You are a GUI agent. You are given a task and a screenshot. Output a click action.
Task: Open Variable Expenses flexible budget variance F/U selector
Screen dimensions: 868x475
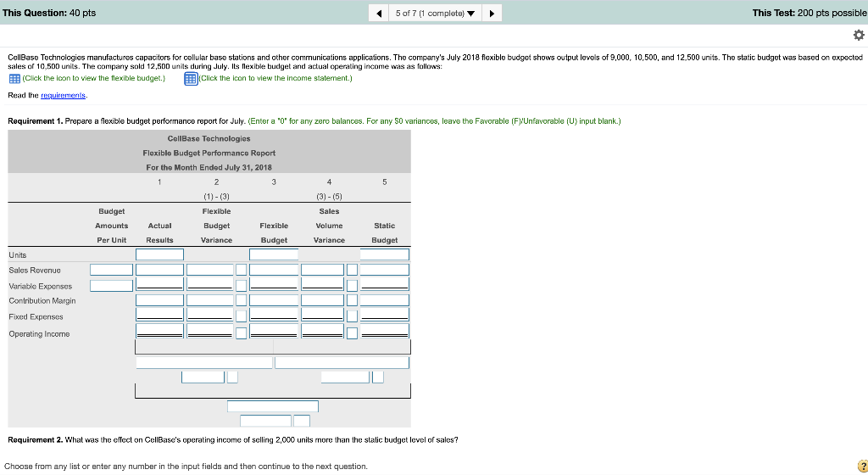pyautogui.click(x=242, y=286)
